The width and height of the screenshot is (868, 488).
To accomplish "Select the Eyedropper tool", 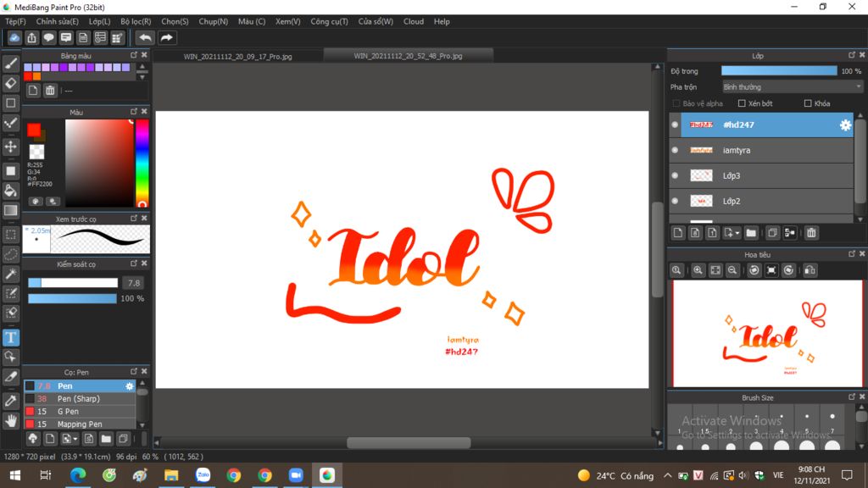I will 10,401.
